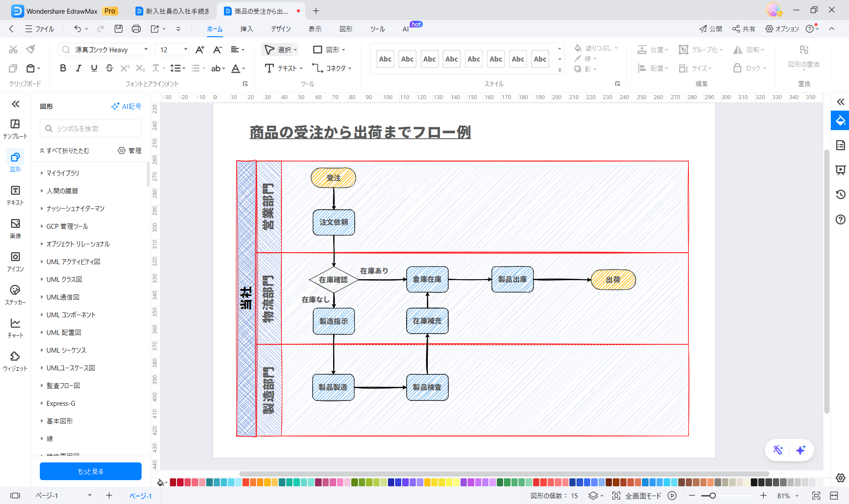Switch to 新入社員の入社手続き document tab

point(173,11)
